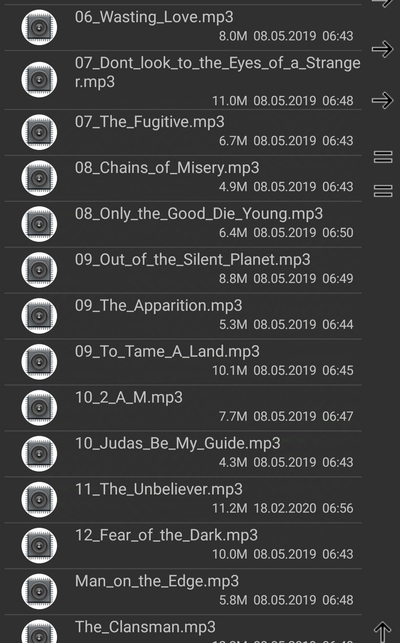Tap the file icon for 09_The_Apparition.mp3
The image size is (400, 643).
click(39, 316)
